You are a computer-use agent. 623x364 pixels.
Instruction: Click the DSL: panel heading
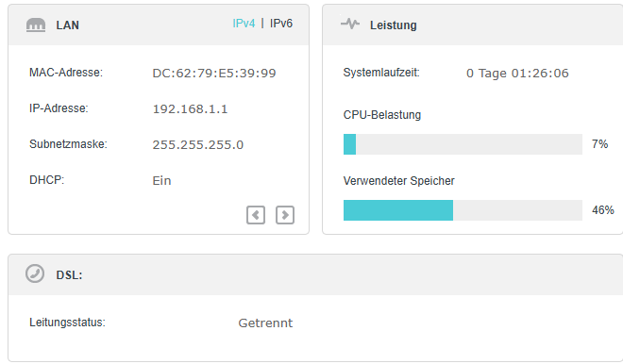click(x=69, y=275)
